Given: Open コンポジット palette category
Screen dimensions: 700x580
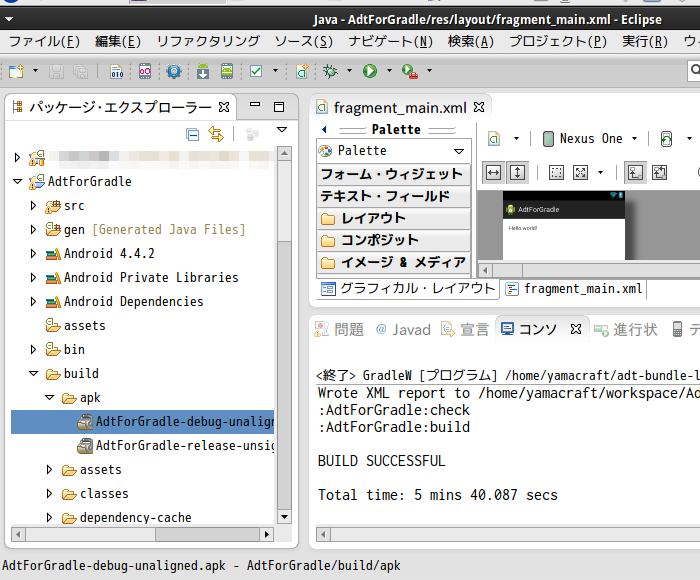Looking at the screenshot, I should coord(393,240).
